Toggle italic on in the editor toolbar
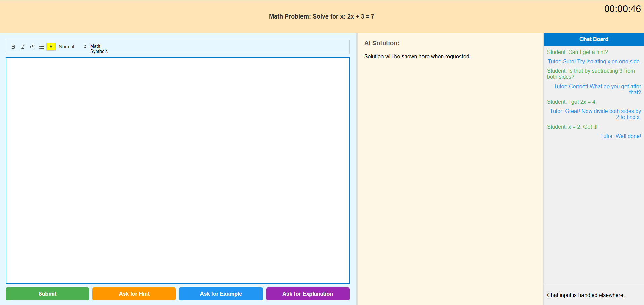Image resolution: width=644 pixels, height=305 pixels. click(23, 47)
